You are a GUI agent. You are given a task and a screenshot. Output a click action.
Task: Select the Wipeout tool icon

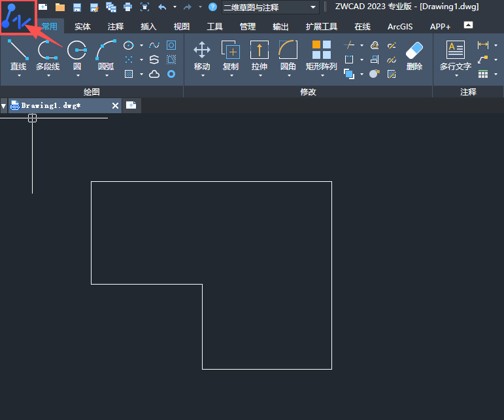pyautogui.click(x=171, y=60)
